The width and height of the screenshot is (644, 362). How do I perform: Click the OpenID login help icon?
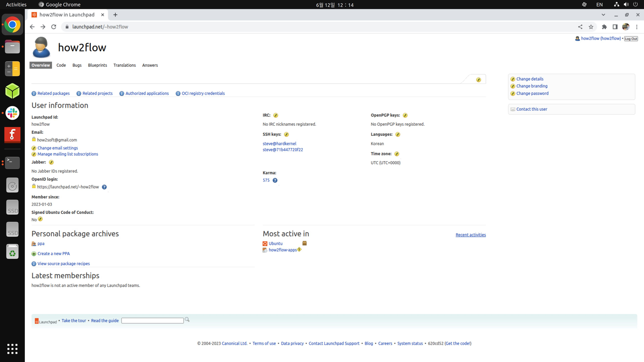pos(104,187)
